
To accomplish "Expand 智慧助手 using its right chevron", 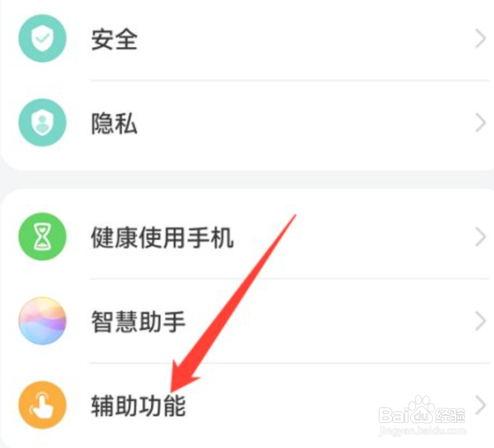I will point(481,321).
